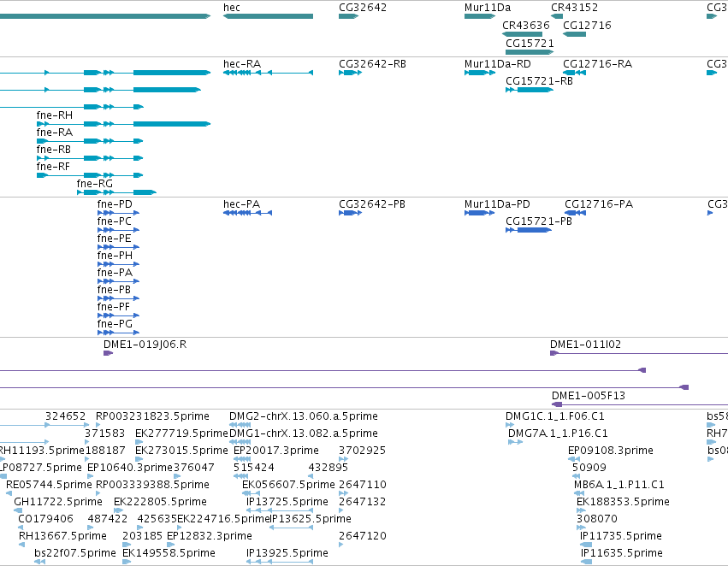Select the CR43636 gene bar
The width and height of the screenshot is (728, 566).
(523, 34)
